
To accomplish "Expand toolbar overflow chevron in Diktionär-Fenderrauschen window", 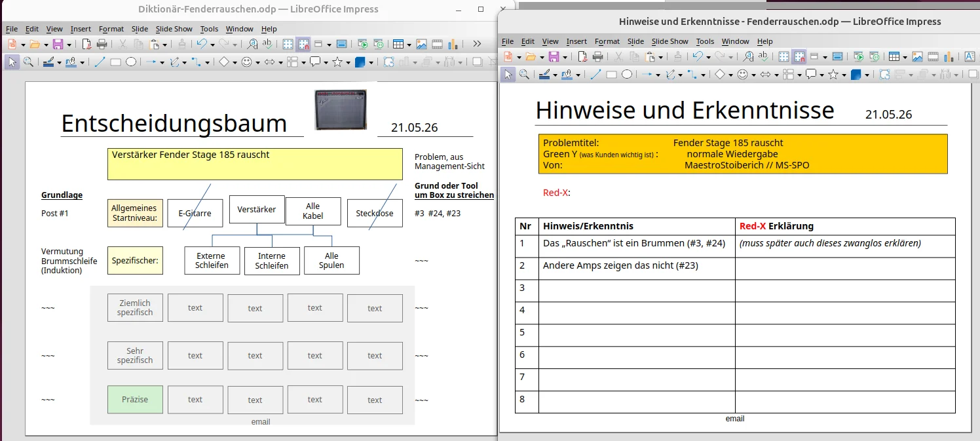I will click(477, 45).
